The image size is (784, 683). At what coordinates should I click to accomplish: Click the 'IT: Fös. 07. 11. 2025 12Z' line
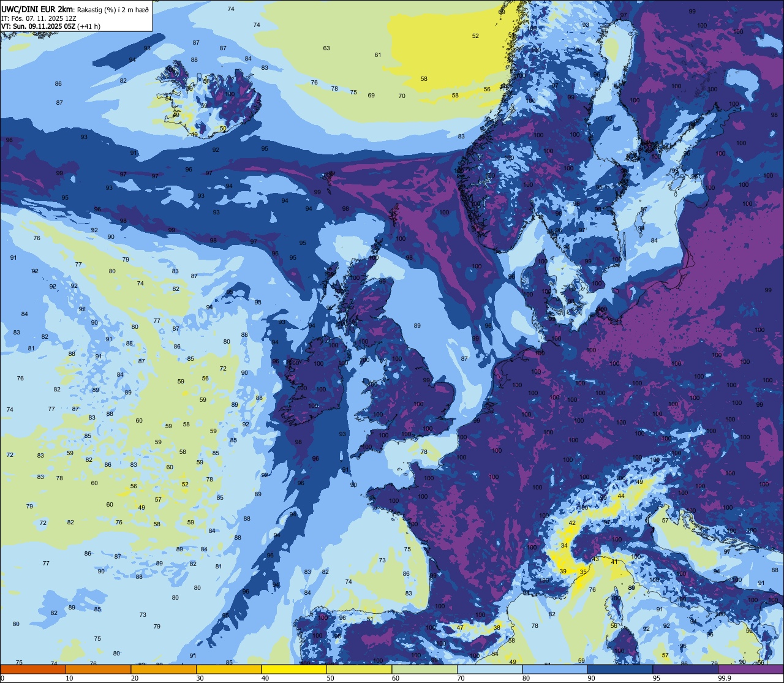coord(39,18)
